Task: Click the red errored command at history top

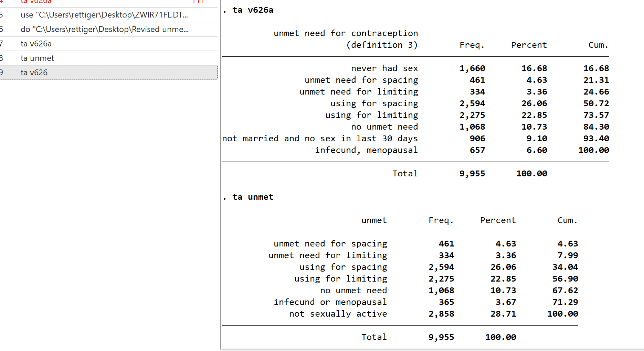Action: 36,2
